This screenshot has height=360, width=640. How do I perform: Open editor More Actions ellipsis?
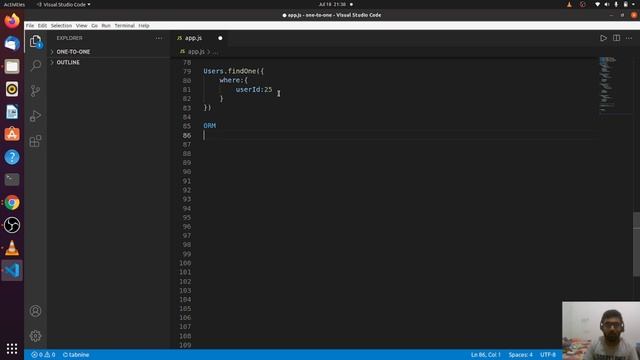tap(629, 38)
